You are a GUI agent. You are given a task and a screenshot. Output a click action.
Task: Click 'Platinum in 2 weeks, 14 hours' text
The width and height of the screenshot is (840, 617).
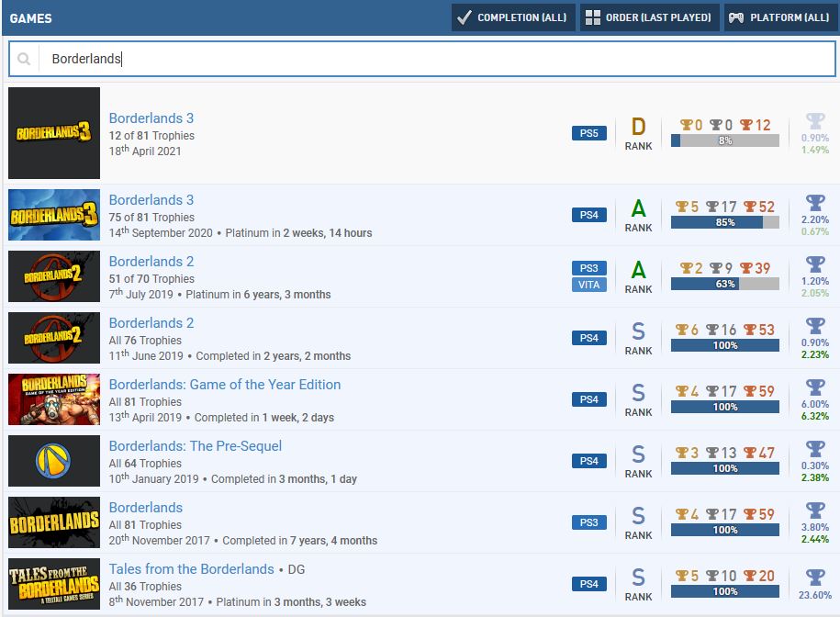click(298, 233)
